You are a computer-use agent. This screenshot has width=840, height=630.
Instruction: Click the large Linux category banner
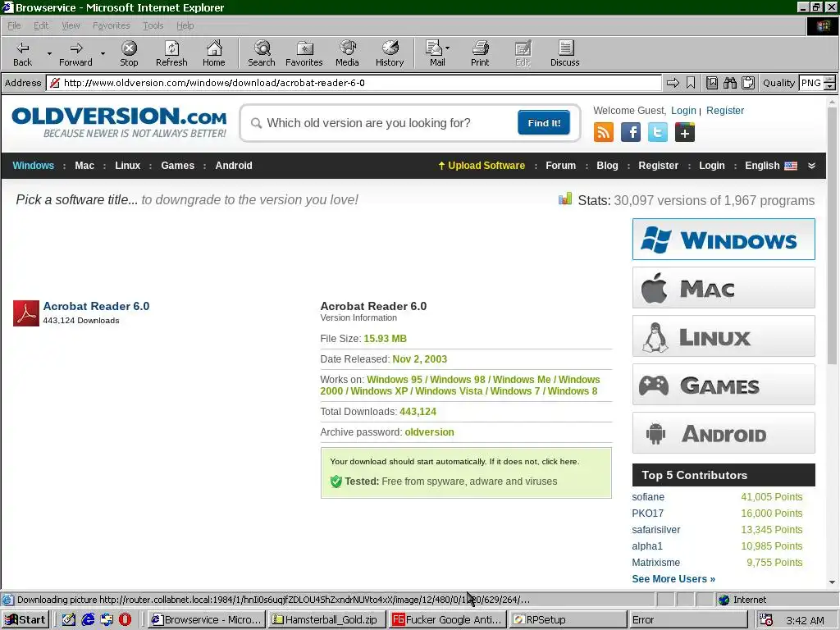pyautogui.click(x=724, y=336)
